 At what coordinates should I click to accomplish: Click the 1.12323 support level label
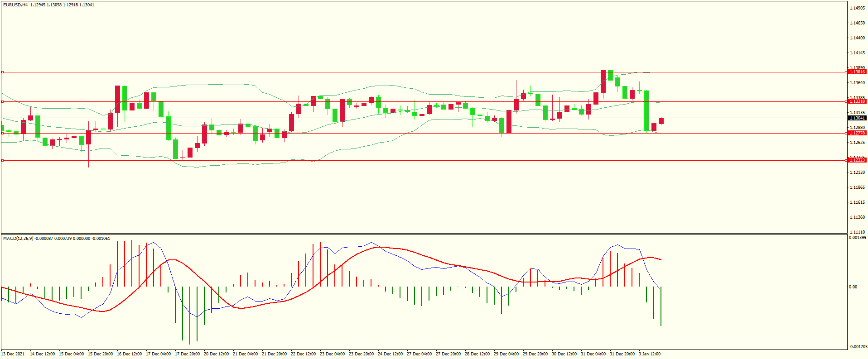(857, 160)
